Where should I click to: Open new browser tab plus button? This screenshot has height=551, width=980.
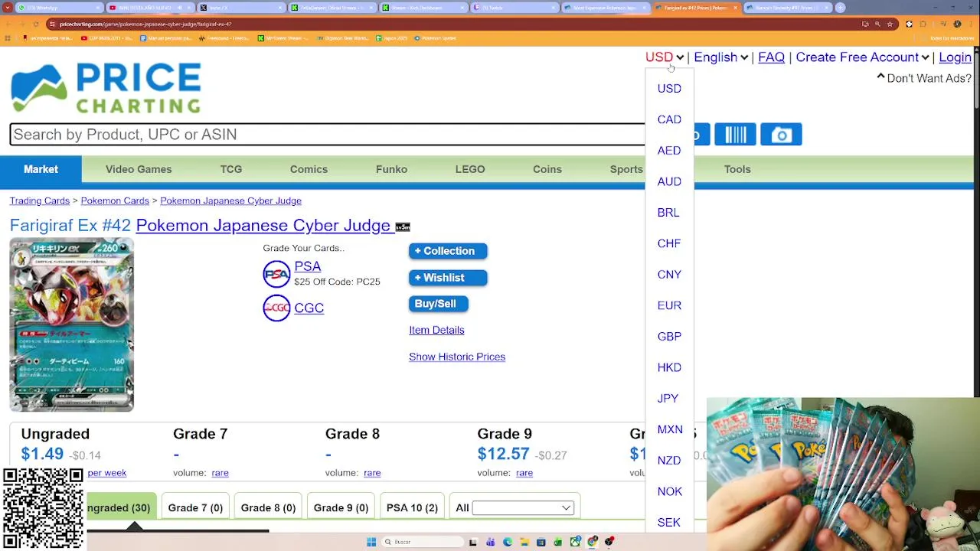point(840,8)
